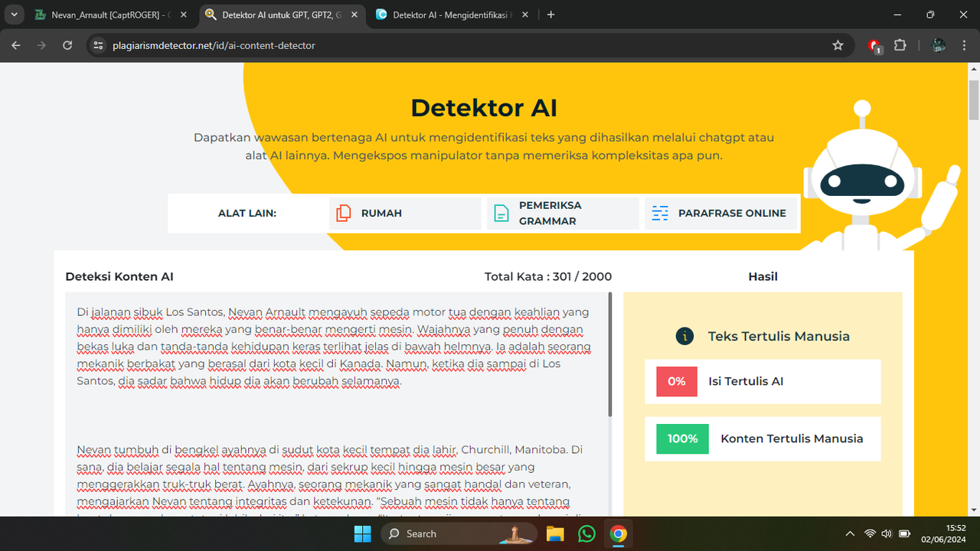Close the Detektor AI - Mengidentifikasi tab
Viewport: 980px width, 551px height.
click(x=525, y=15)
